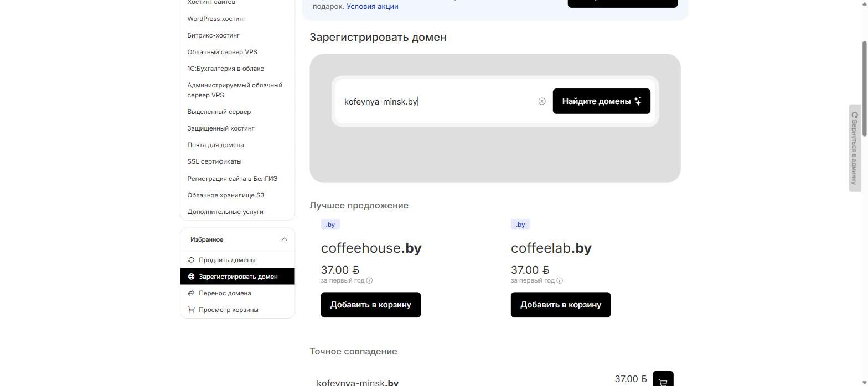Click info icon under coffeehouse.by price
868x386 pixels.
[369, 280]
